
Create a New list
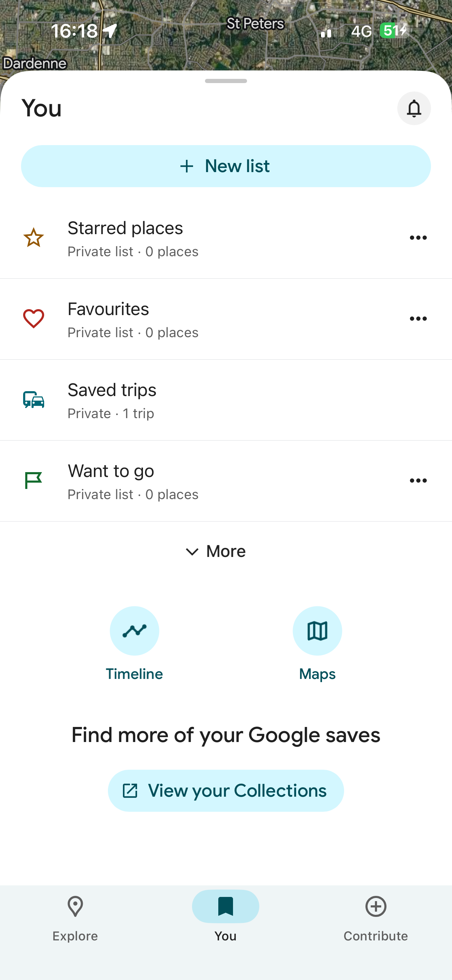coord(226,166)
